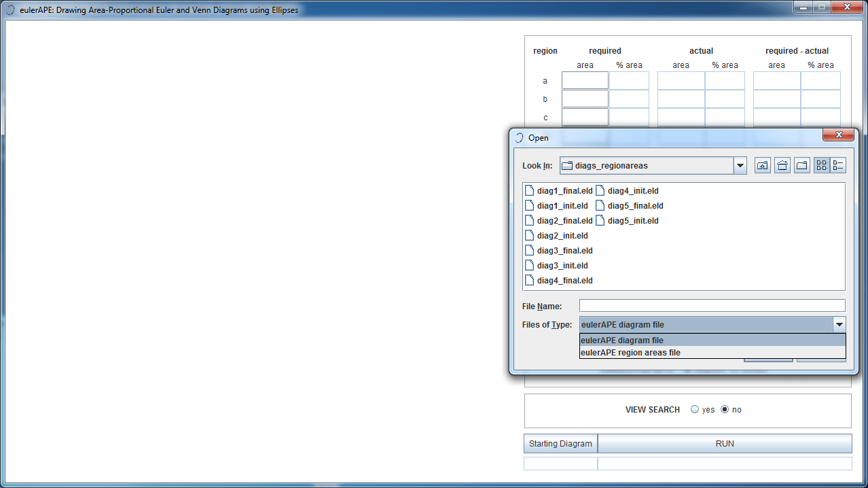Select file diag2_final.eld
This screenshot has height=488, width=868.
pyautogui.click(x=559, y=221)
